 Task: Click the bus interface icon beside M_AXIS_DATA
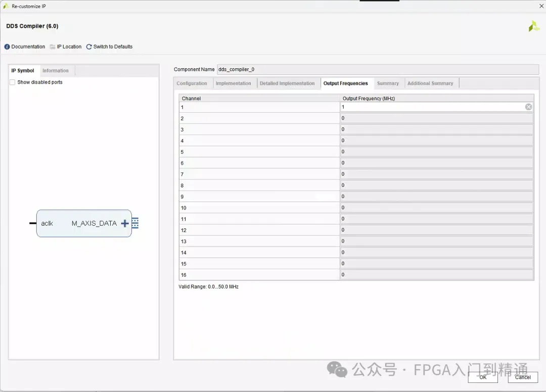pyautogui.click(x=134, y=223)
